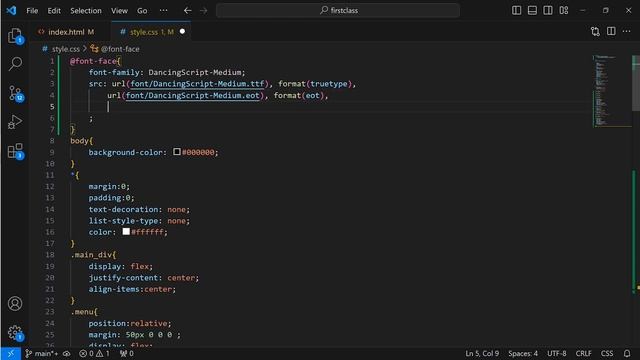Screen dimensions: 640x360
Task: Click the 'list-style-type: none;' line
Action: click(x=139, y=221)
